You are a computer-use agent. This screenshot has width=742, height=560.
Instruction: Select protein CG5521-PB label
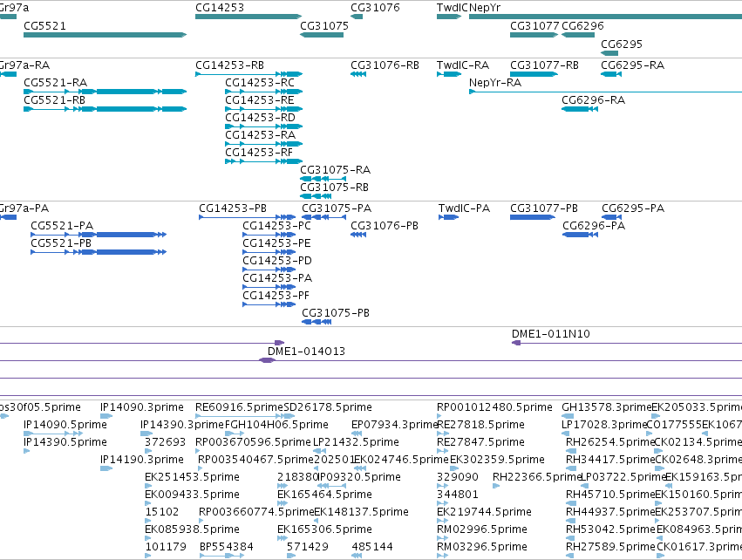[61, 243]
